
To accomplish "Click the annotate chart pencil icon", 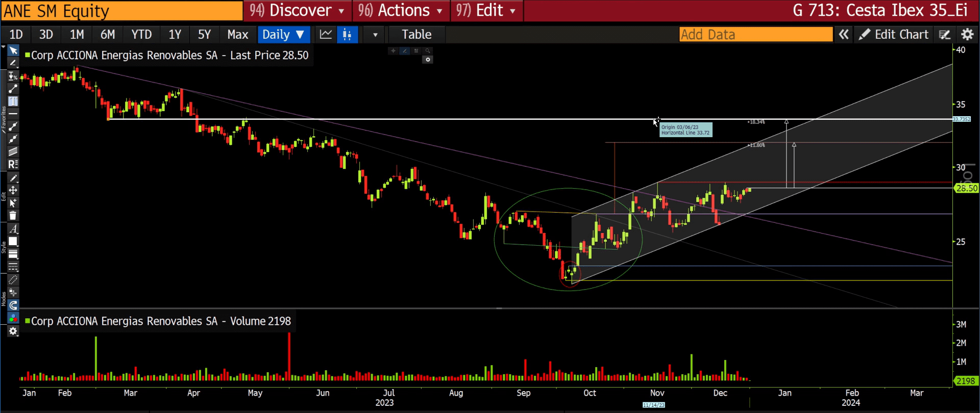I will pos(945,35).
